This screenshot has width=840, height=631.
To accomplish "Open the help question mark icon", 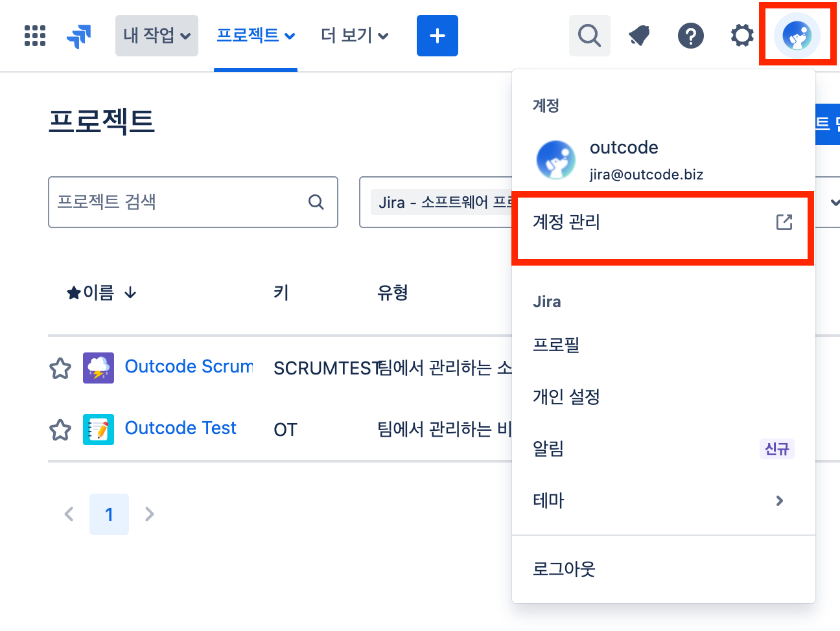I will tap(690, 36).
